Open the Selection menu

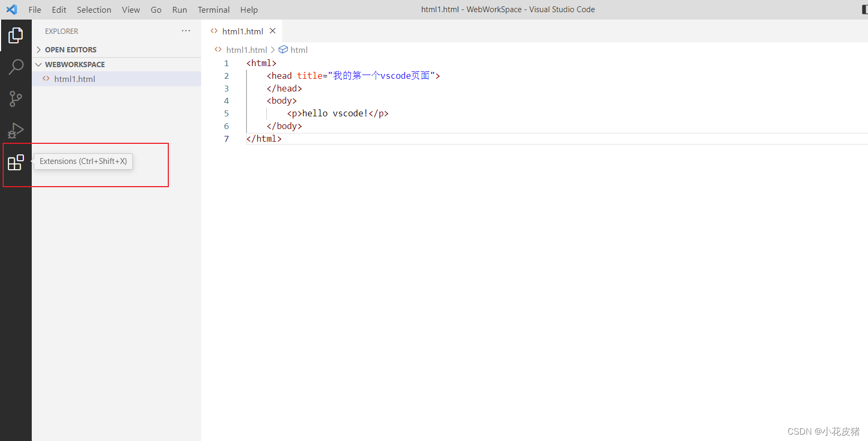click(x=94, y=10)
